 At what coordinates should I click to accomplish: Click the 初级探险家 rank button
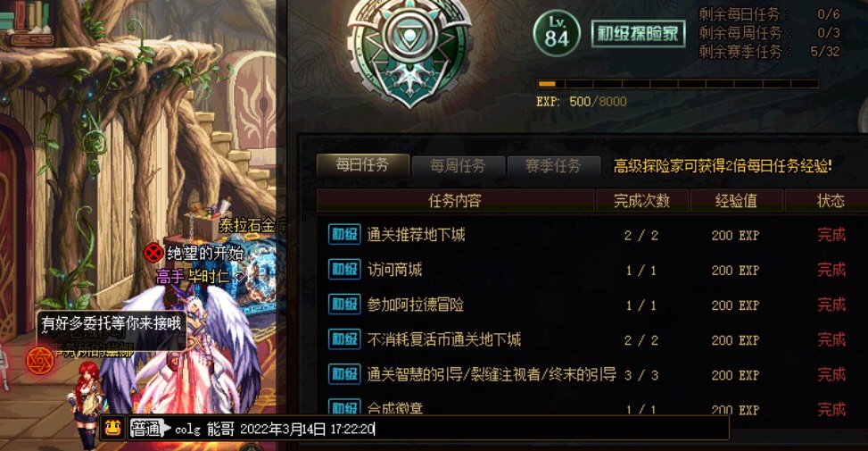638,34
